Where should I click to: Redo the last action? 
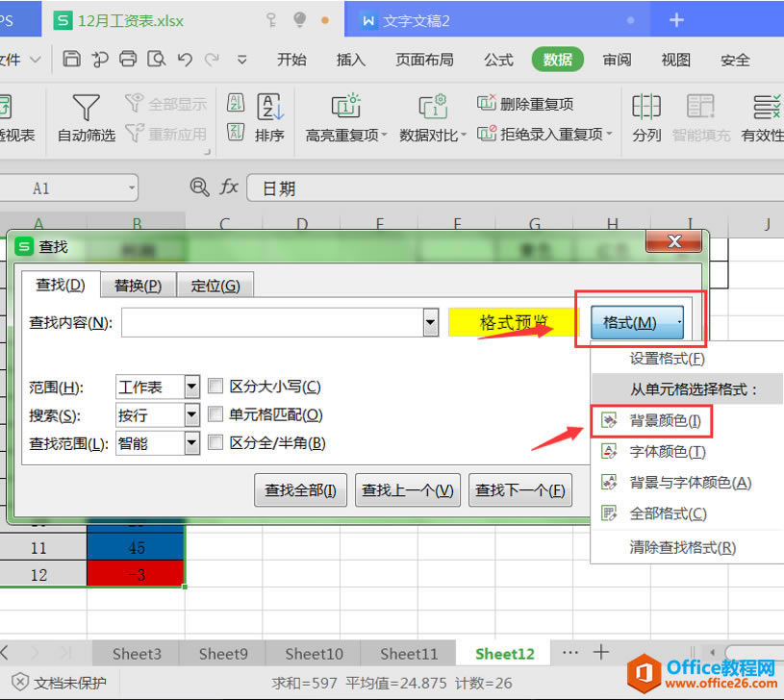pyautogui.click(x=212, y=60)
